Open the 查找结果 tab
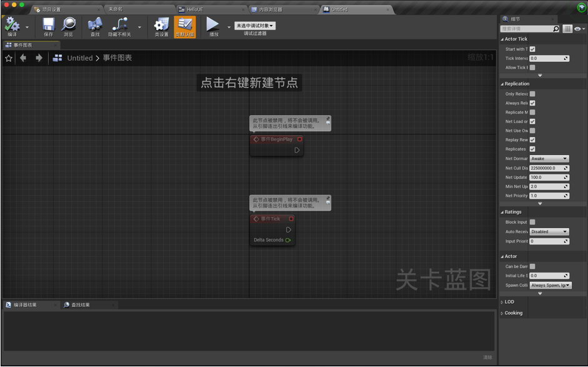588x367 pixels. (x=80, y=305)
